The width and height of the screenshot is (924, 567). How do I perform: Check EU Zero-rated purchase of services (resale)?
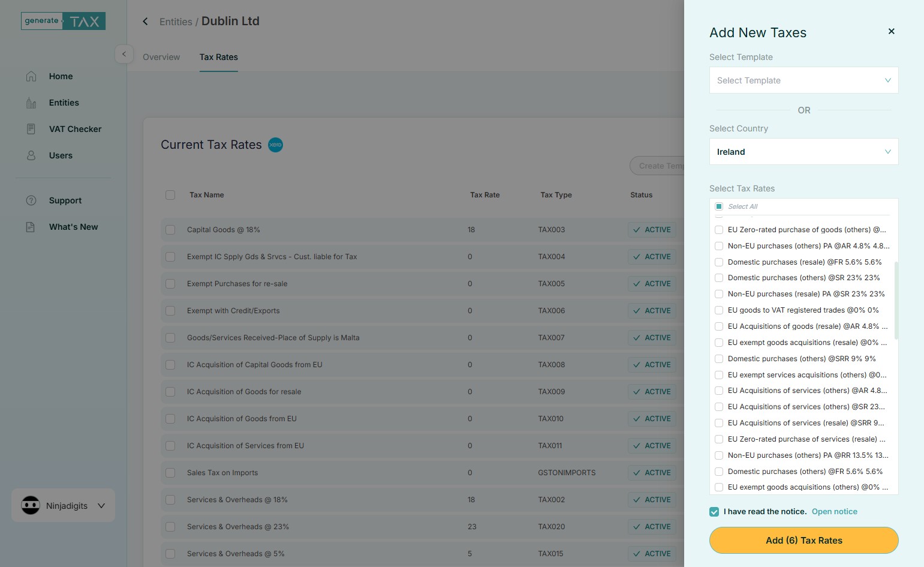coord(719,439)
